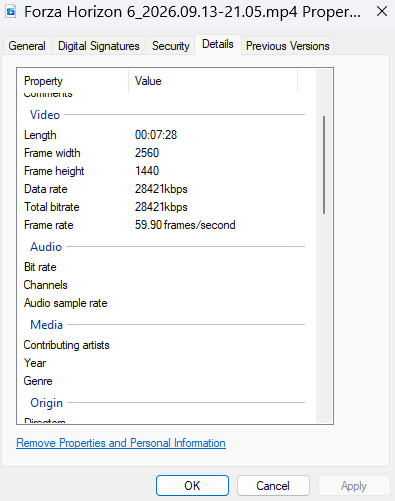Click the Video section heading
395x501 pixels.
pos(45,115)
